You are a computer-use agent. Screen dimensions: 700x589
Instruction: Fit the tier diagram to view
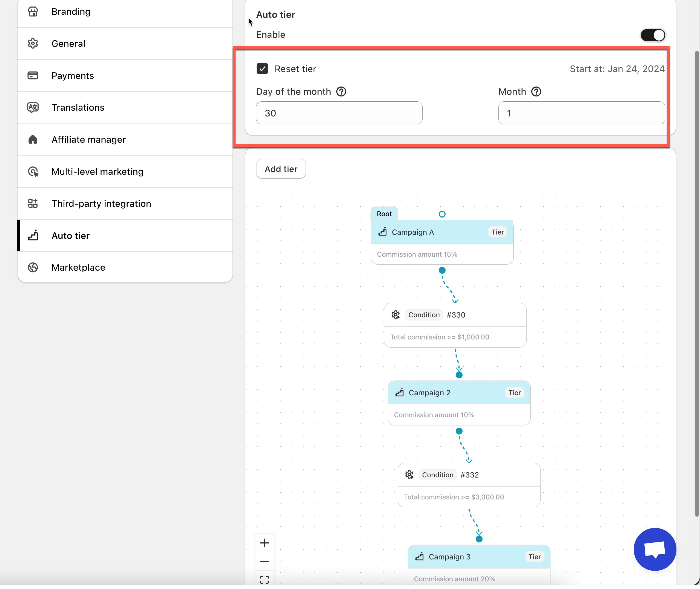(264, 579)
